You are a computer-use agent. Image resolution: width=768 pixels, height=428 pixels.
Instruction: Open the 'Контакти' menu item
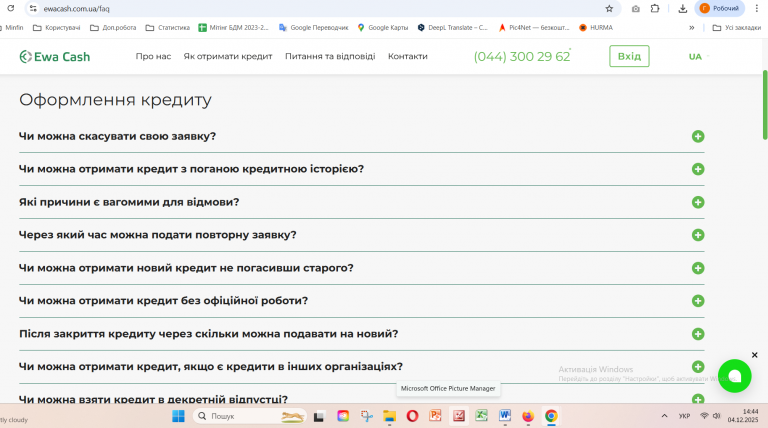pos(408,56)
